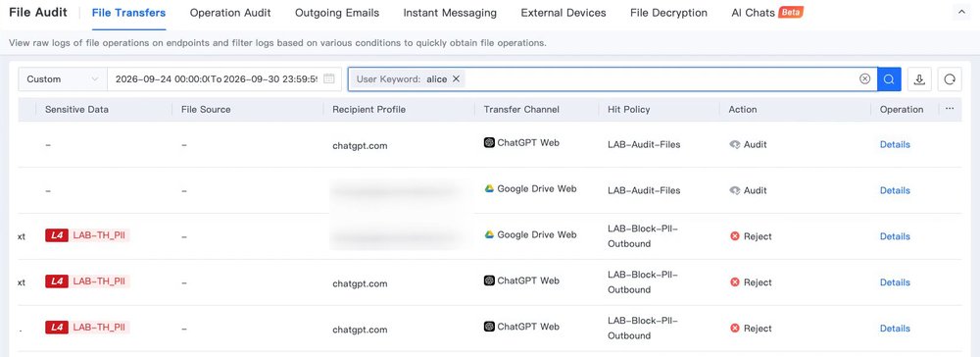980x357 pixels.
Task: Open the File Transfers tab
Action: pyautogui.click(x=128, y=13)
